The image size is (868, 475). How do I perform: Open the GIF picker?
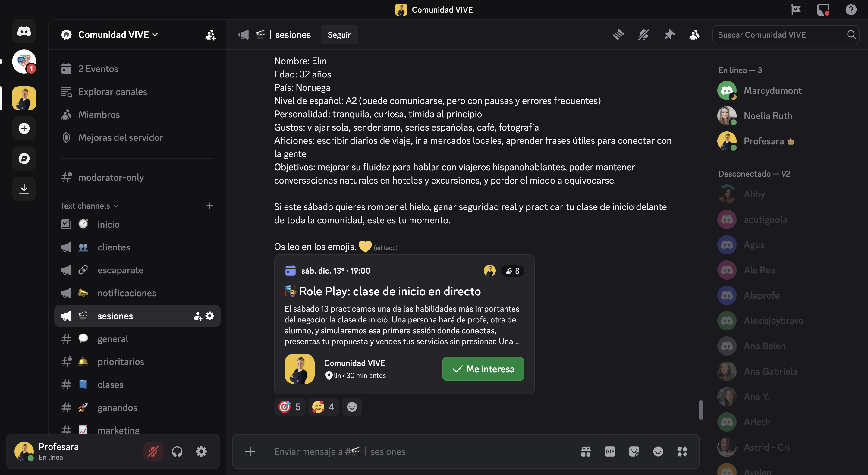(609, 451)
